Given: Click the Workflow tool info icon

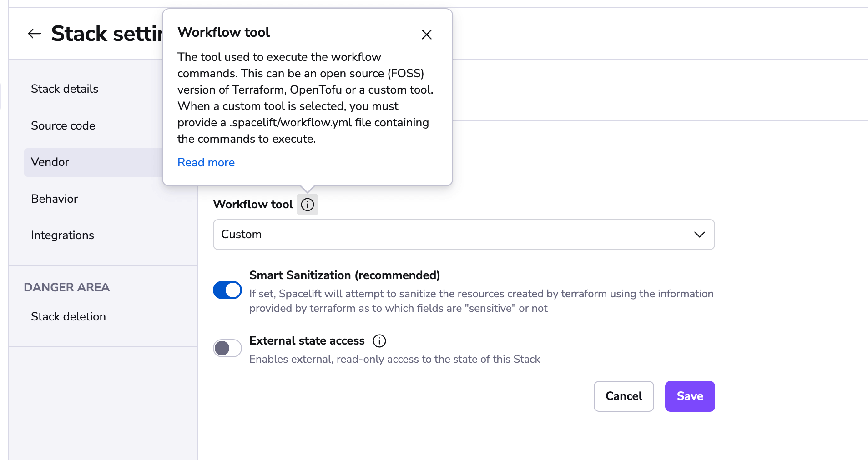Looking at the screenshot, I should click(x=307, y=205).
